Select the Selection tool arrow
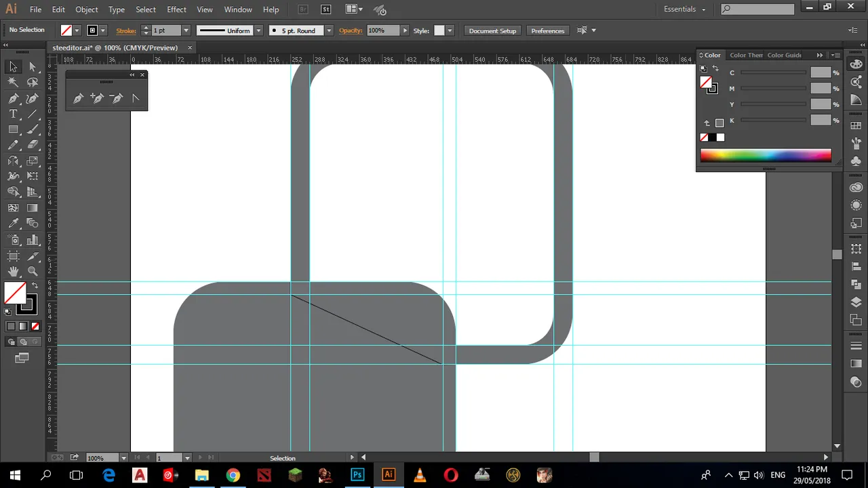The width and height of the screenshot is (868, 488). pos(13,66)
